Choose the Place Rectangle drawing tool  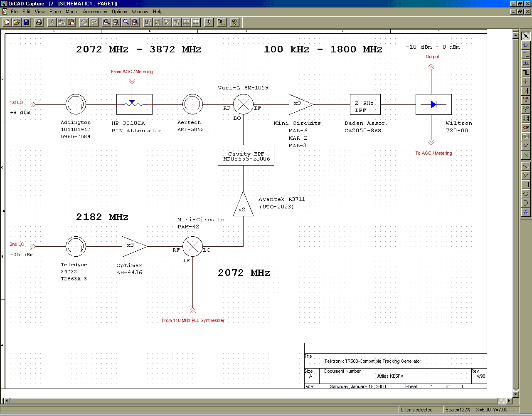pos(526,185)
